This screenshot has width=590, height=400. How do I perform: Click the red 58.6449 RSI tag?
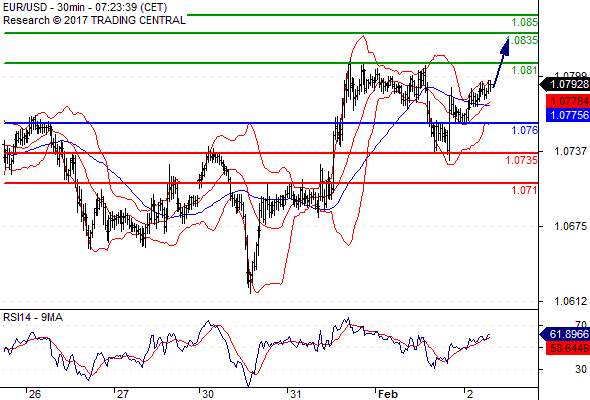[x=568, y=348]
